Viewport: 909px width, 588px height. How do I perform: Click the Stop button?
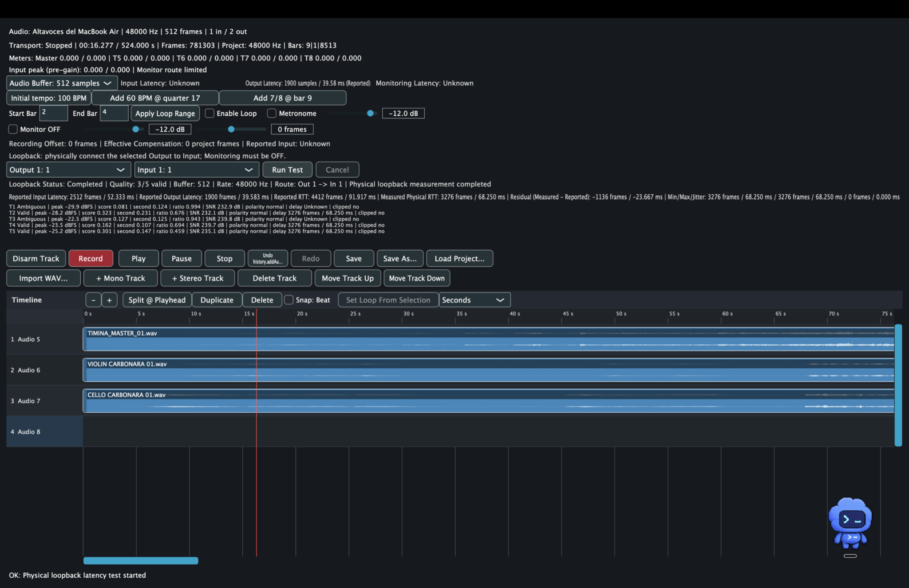(225, 258)
